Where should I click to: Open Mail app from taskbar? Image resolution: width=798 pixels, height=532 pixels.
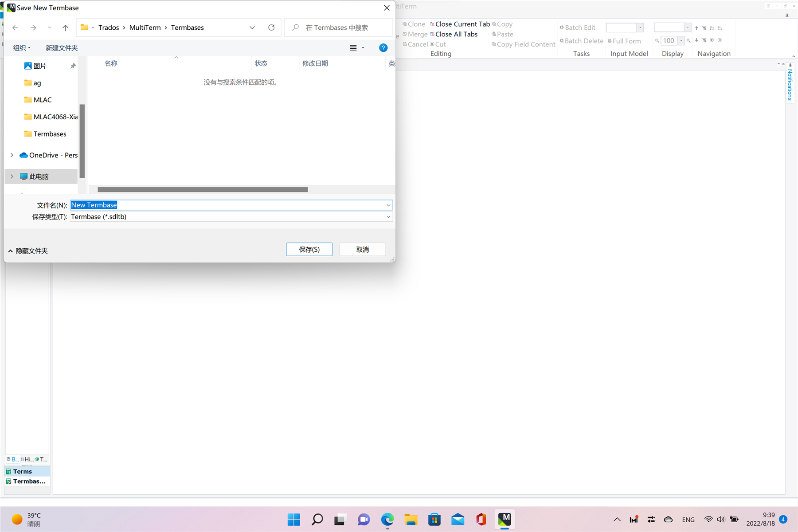tap(458, 520)
